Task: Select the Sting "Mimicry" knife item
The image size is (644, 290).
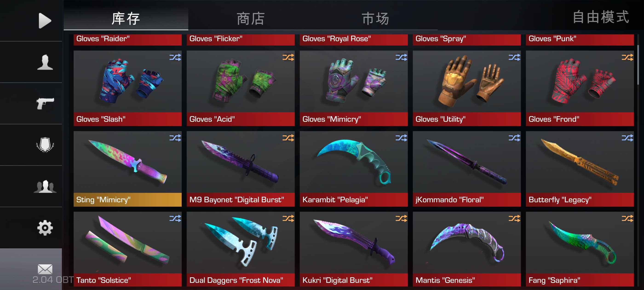Action: tap(127, 169)
